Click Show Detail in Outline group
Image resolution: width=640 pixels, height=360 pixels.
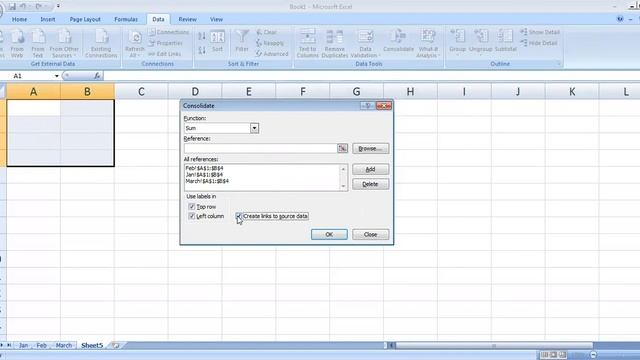coord(540,32)
